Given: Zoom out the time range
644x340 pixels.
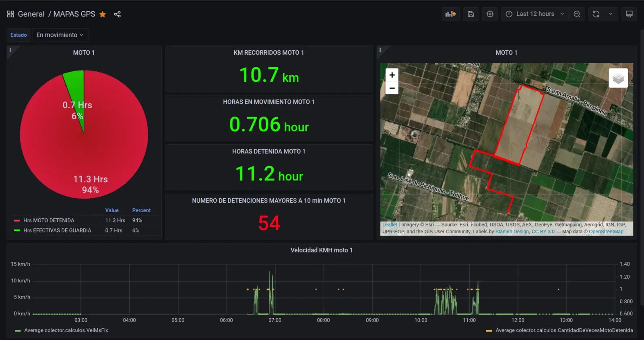Looking at the screenshot, I should pyautogui.click(x=577, y=14).
